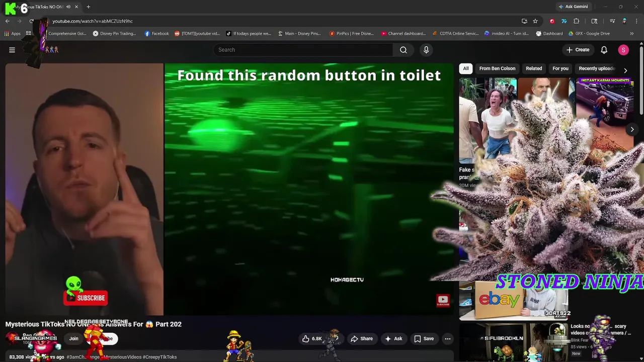Start voice search with the microphone icon
644x362 pixels.
click(x=426, y=50)
